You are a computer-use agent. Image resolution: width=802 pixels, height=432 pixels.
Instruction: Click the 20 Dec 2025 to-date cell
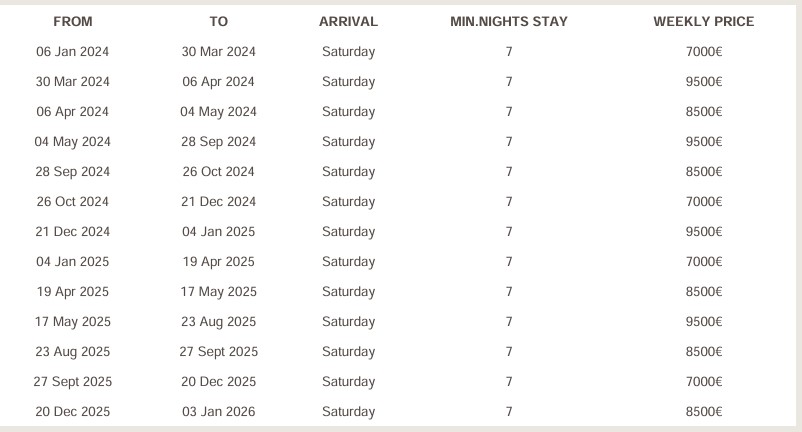pyautogui.click(x=218, y=382)
